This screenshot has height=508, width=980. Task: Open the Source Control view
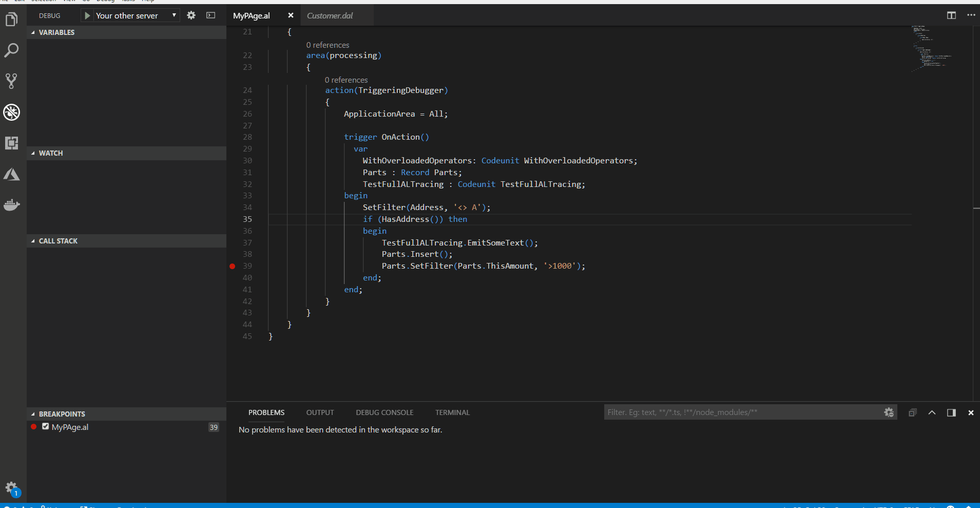[11, 81]
